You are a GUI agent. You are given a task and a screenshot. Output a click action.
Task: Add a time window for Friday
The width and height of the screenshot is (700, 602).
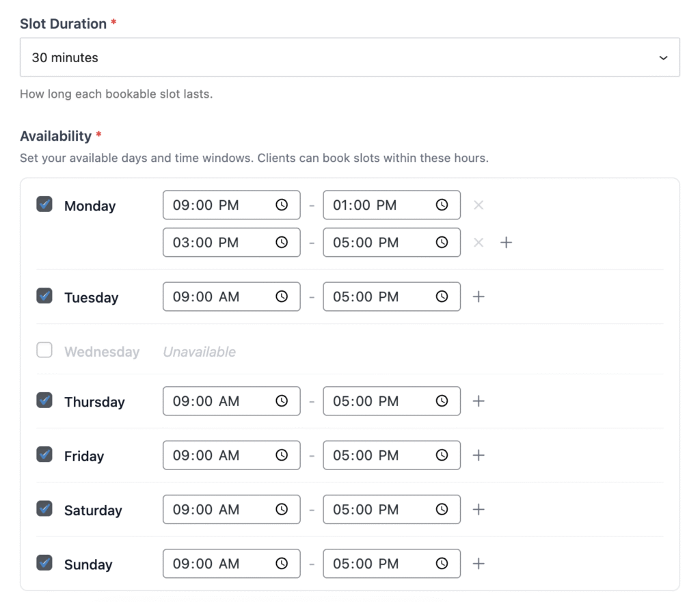(479, 455)
